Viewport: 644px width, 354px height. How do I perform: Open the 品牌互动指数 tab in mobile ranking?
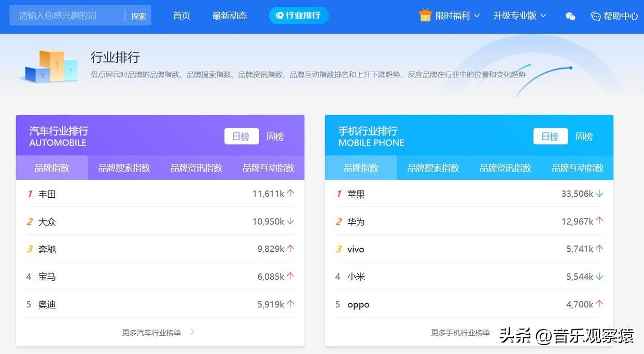point(577,167)
